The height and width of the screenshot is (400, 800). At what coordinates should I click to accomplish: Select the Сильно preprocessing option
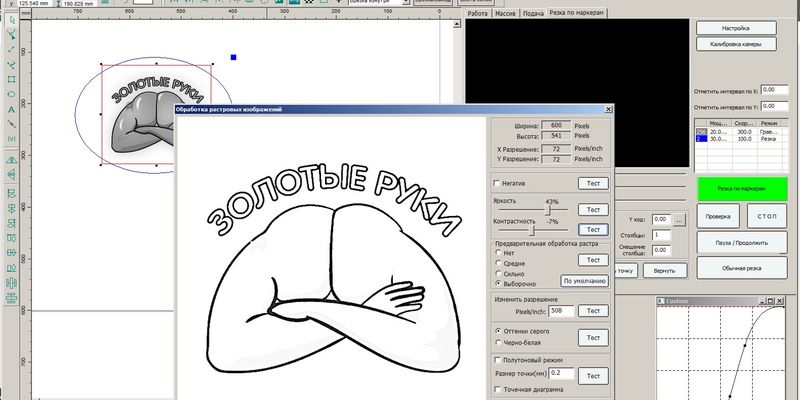click(x=499, y=273)
